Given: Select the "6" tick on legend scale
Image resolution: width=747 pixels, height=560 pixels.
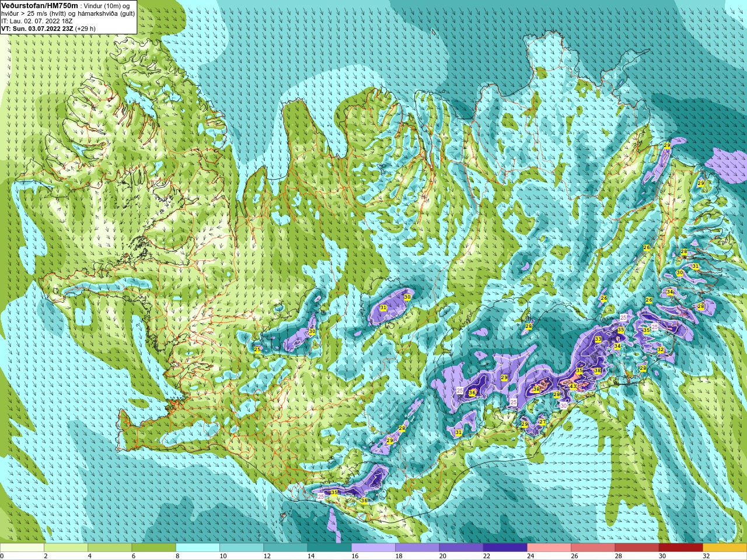Looking at the screenshot, I should pyautogui.click(x=133, y=556).
